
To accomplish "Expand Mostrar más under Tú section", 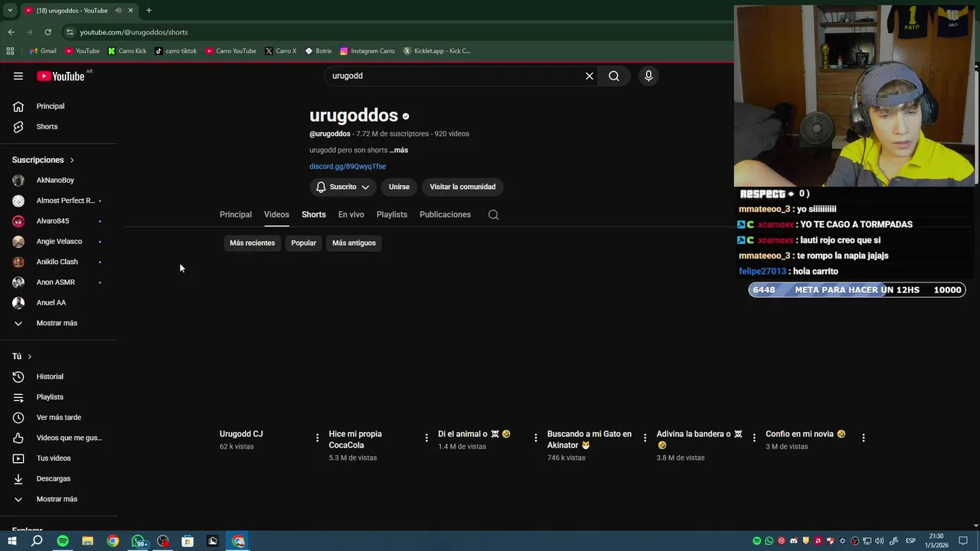I will pos(58,499).
